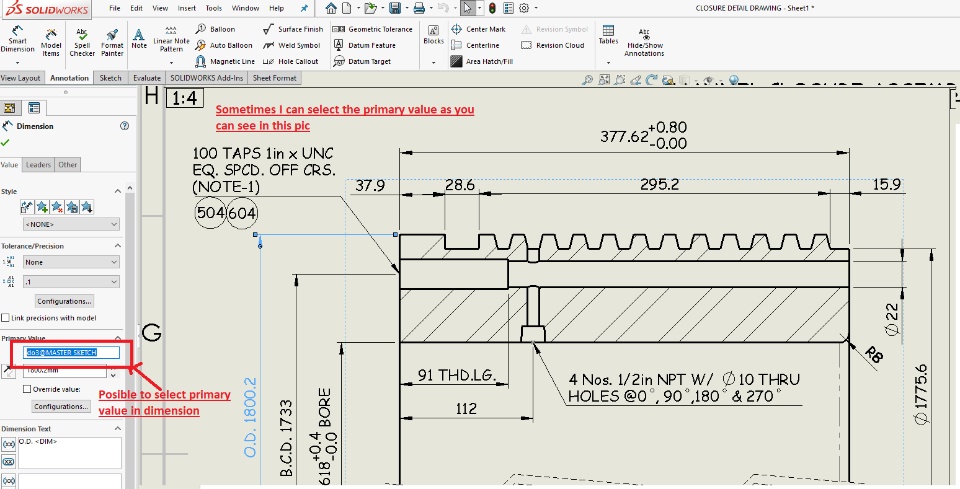Screen dimensions: 960x489
Task: Click the Zoom to Fit magnifier icon
Action: pyautogui.click(x=587, y=80)
